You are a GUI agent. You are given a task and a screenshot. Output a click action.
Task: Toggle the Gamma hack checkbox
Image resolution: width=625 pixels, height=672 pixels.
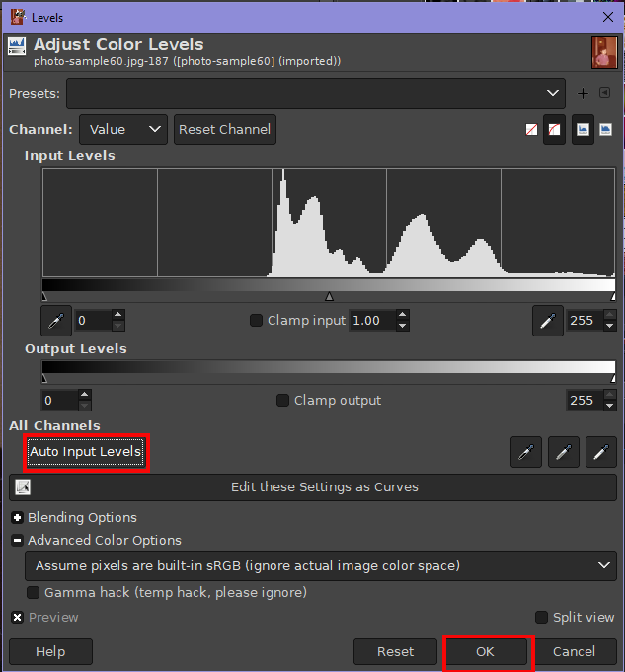(x=33, y=593)
